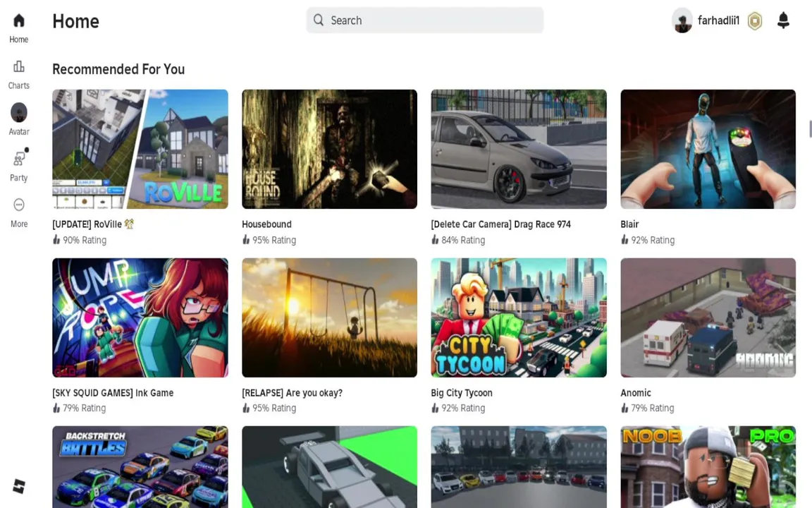Image resolution: width=812 pixels, height=508 pixels.
Task: Click the search magnifier icon
Action: click(319, 20)
